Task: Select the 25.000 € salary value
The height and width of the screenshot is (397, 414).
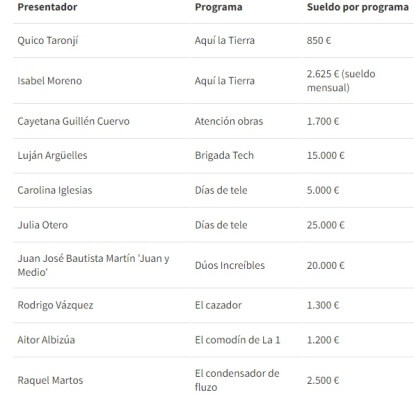Action: (326, 225)
